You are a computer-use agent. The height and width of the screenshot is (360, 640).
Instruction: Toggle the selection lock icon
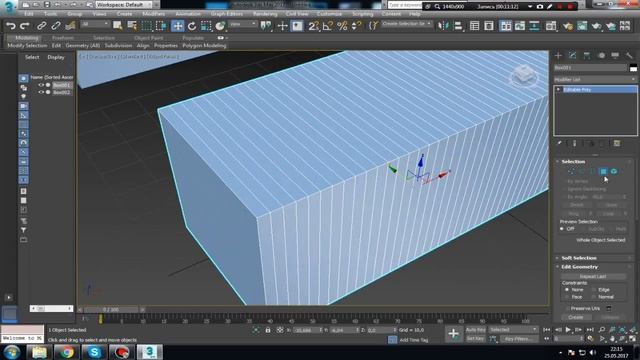(x=268, y=330)
